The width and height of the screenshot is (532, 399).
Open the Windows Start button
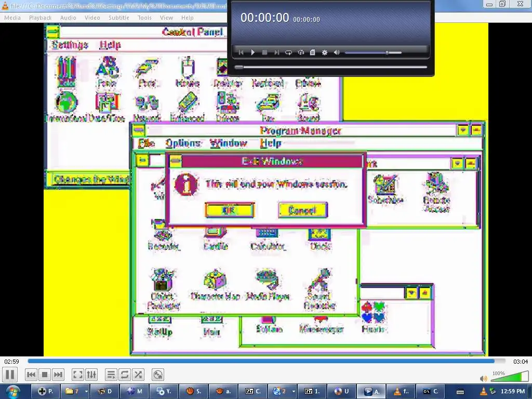[12, 392]
